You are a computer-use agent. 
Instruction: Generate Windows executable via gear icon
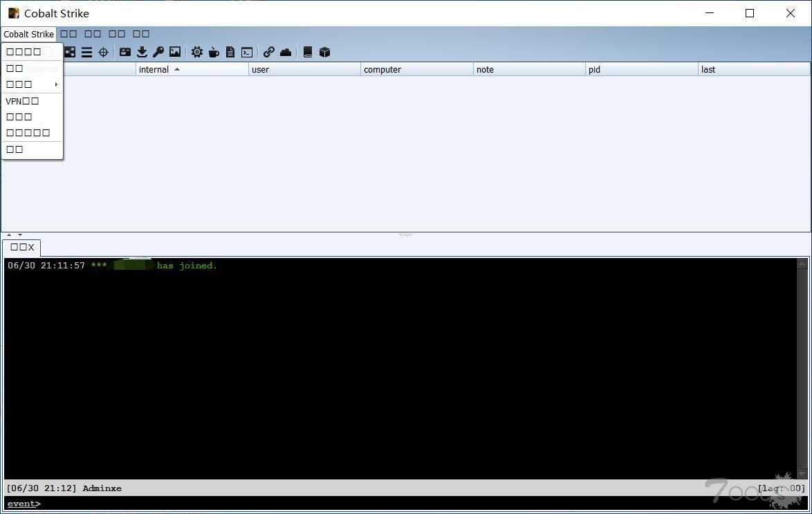click(x=197, y=53)
